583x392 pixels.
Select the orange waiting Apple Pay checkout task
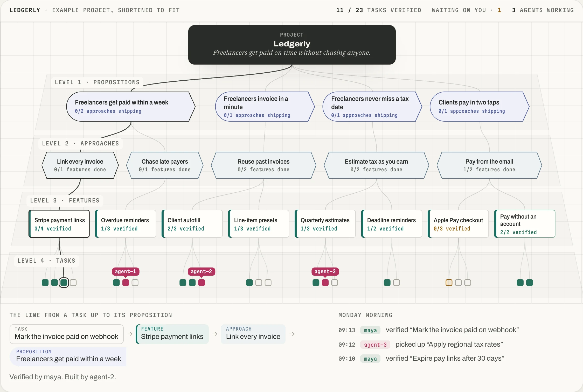click(x=449, y=283)
